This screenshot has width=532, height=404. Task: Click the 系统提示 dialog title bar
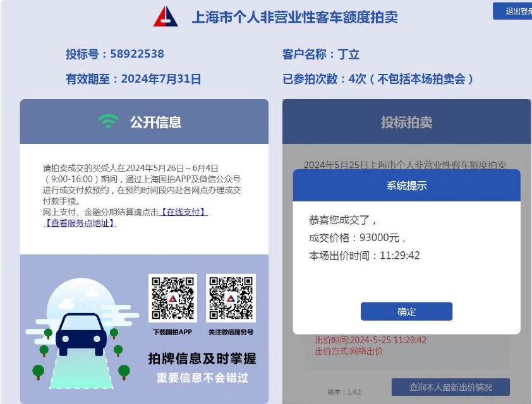click(x=406, y=186)
